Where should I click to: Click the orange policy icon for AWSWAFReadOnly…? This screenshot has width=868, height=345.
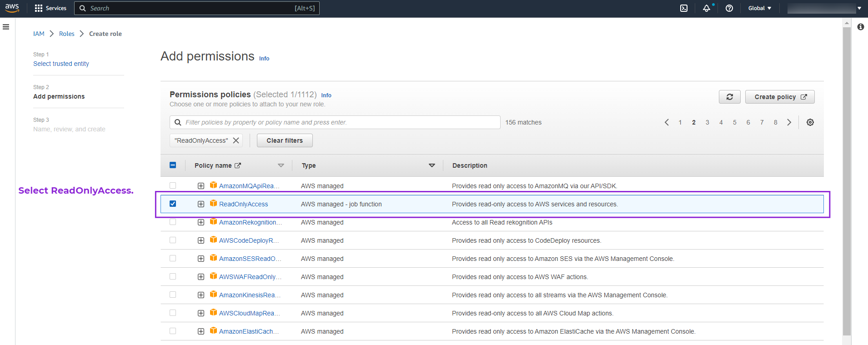point(213,276)
